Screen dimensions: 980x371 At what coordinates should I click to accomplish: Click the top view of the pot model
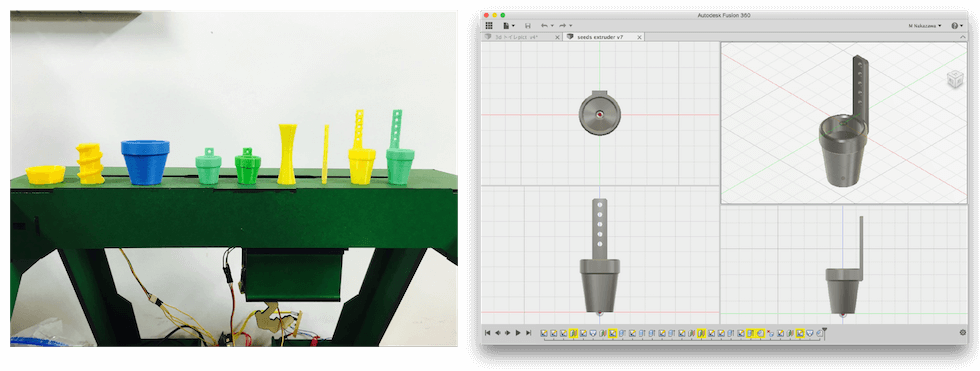click(x=599, y=113)
